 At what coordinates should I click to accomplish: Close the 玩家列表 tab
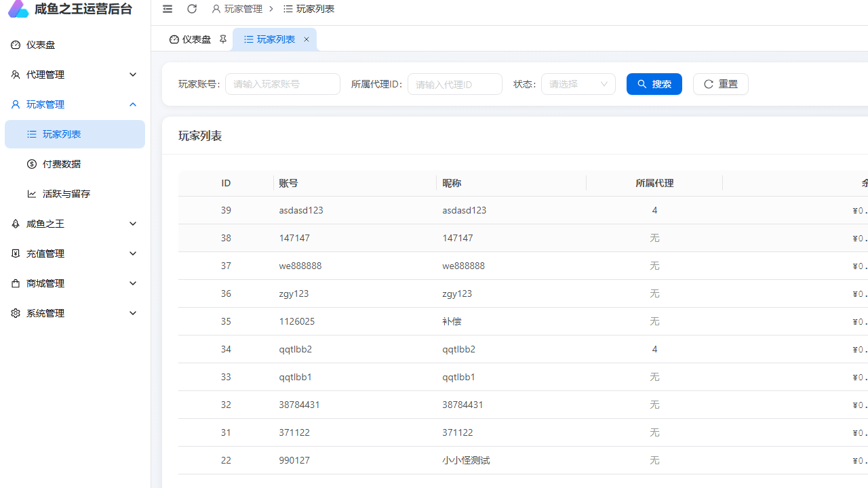pos(307,39)
